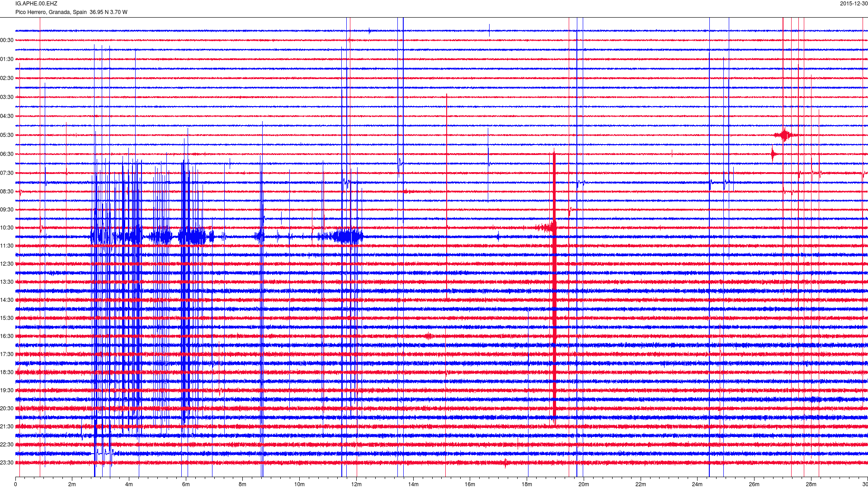This screenshot has height=488, width=868.
Task: Click the 19:30 time label
Action: pyautogui.click(x=7, y=390)
